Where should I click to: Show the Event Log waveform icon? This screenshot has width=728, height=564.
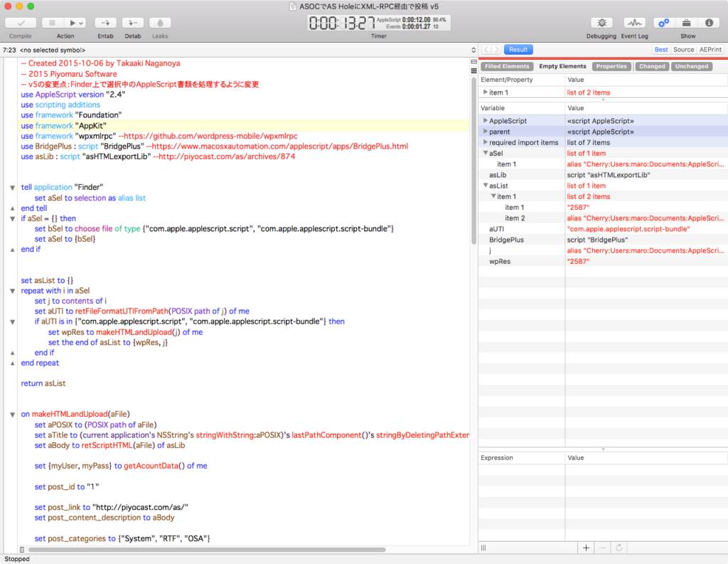(x=633, y=23)
